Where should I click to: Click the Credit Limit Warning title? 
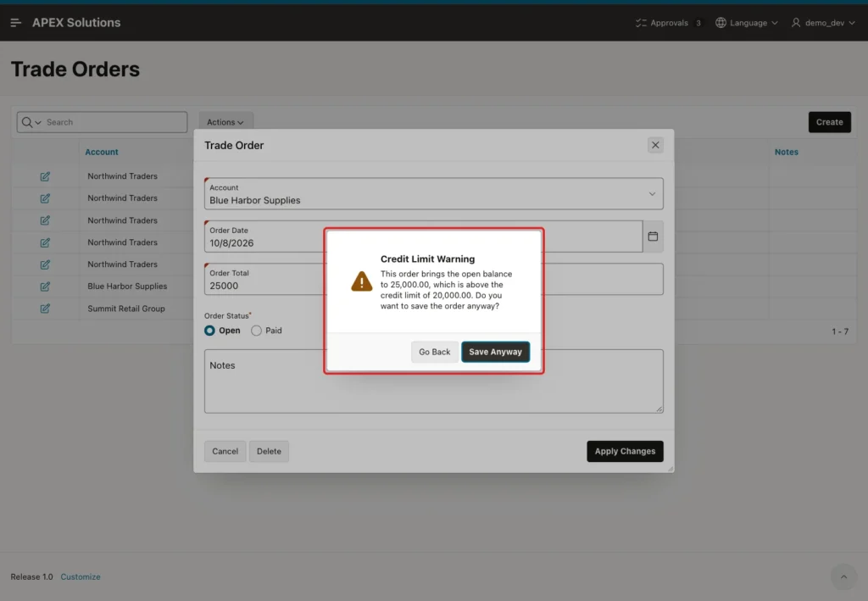427,259
